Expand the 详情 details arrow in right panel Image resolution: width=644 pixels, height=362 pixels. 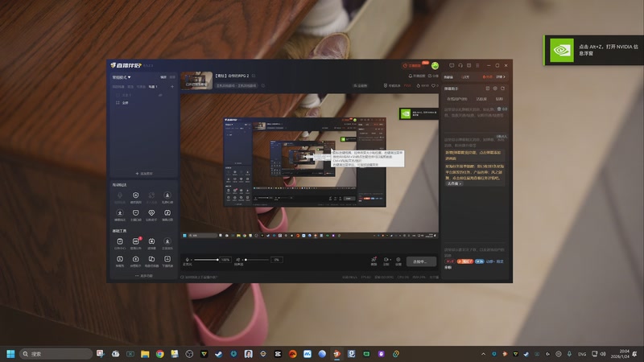click(500, 76)
